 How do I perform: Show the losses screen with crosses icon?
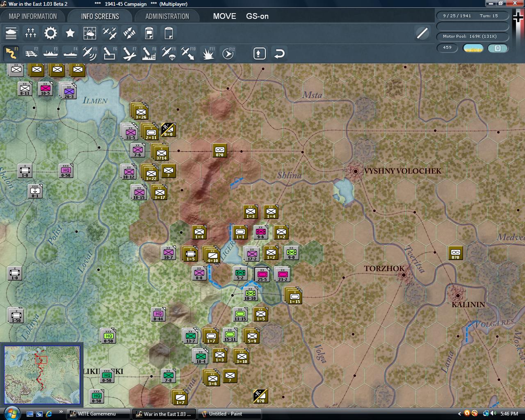pyautogui.click(x=31, y=33)
